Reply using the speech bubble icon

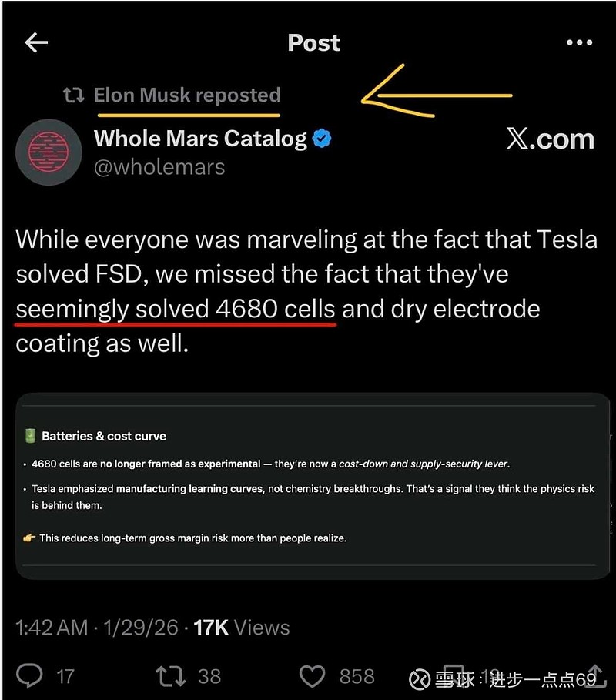coord(29,676)
